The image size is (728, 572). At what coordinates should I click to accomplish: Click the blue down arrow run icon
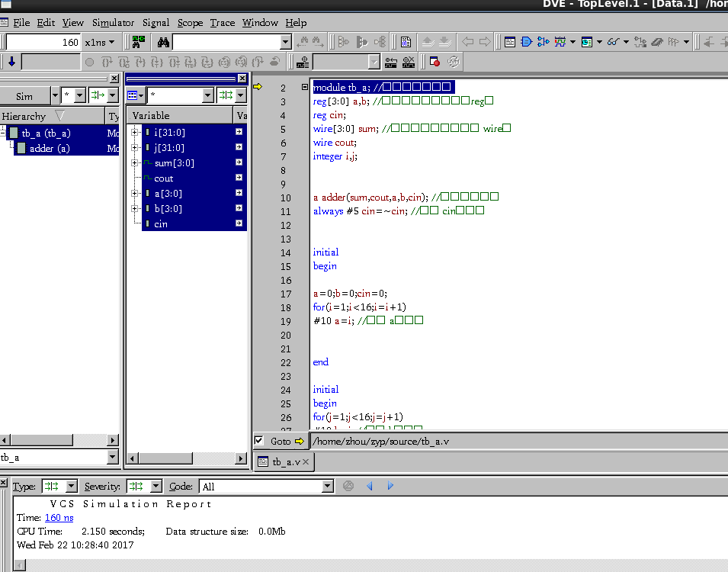(x=11, y=62)
